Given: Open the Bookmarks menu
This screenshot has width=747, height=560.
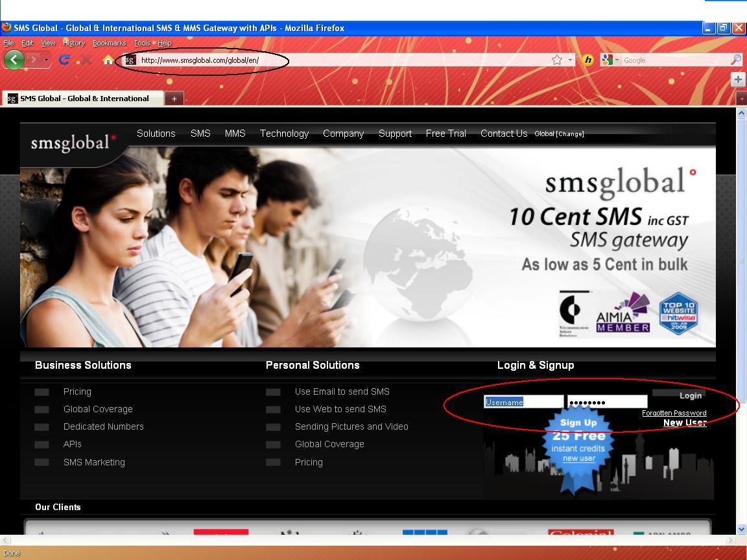Looking at the screenshot, I should pos(109,43).
